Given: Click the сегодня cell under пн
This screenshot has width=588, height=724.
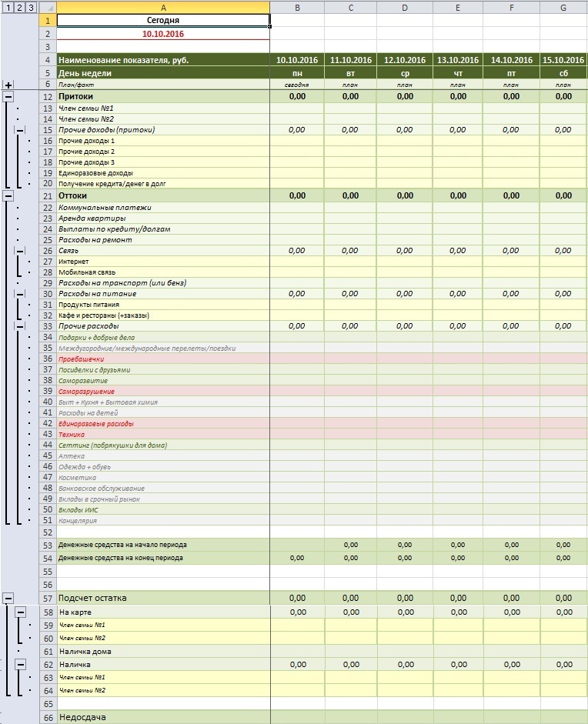Looking at the screenshot, I should 297,85.
